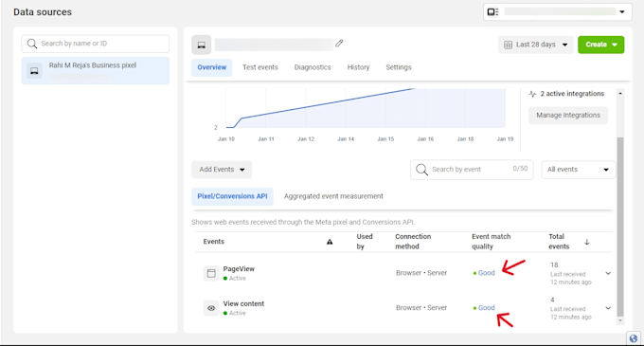
Task: Click the pencil edit name icon
Action: click(x=339, y=44)
